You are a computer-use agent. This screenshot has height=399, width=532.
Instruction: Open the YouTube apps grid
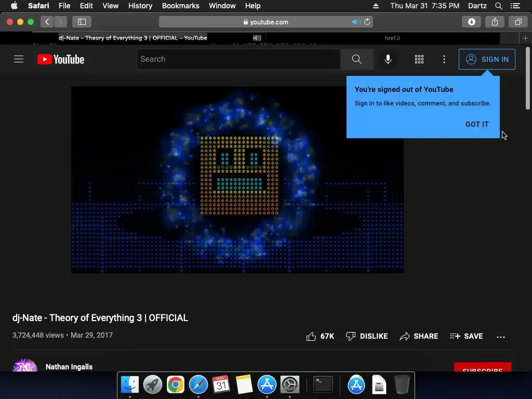[419, 59]
